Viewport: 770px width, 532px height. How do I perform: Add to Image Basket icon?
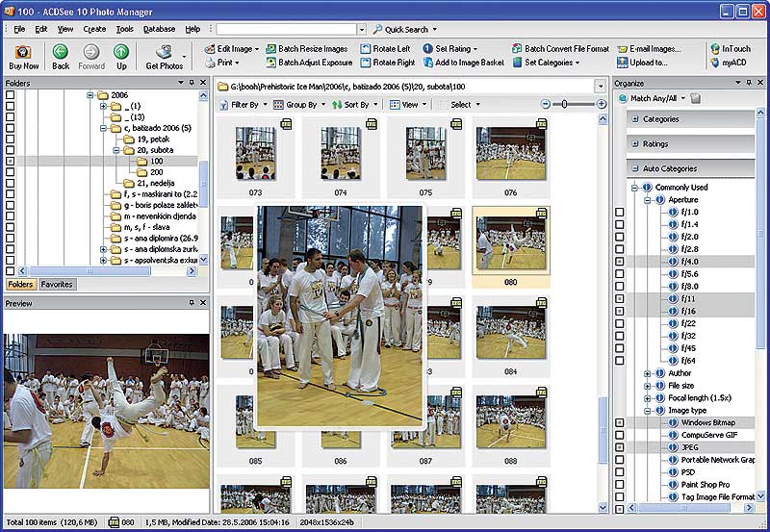tap(427, 63)
